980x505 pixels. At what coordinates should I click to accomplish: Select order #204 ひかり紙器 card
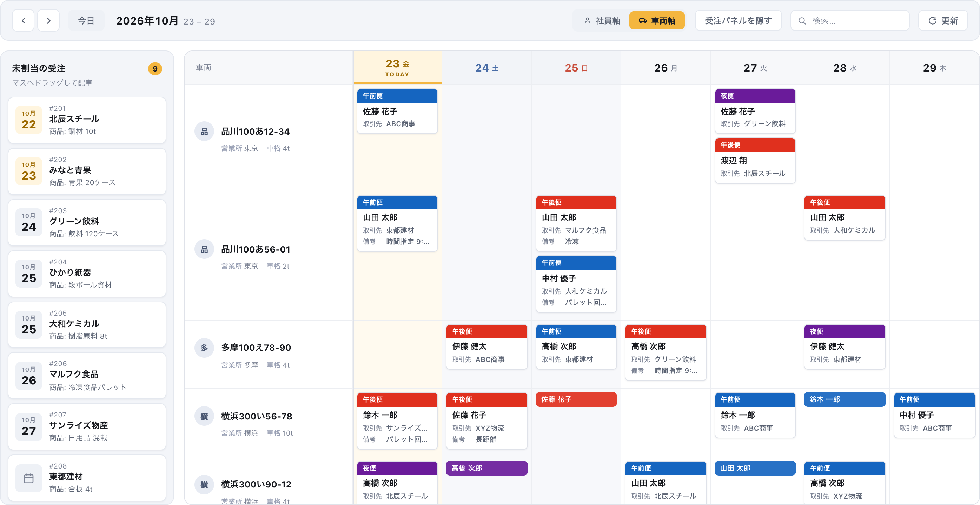(x=87, y=274)
